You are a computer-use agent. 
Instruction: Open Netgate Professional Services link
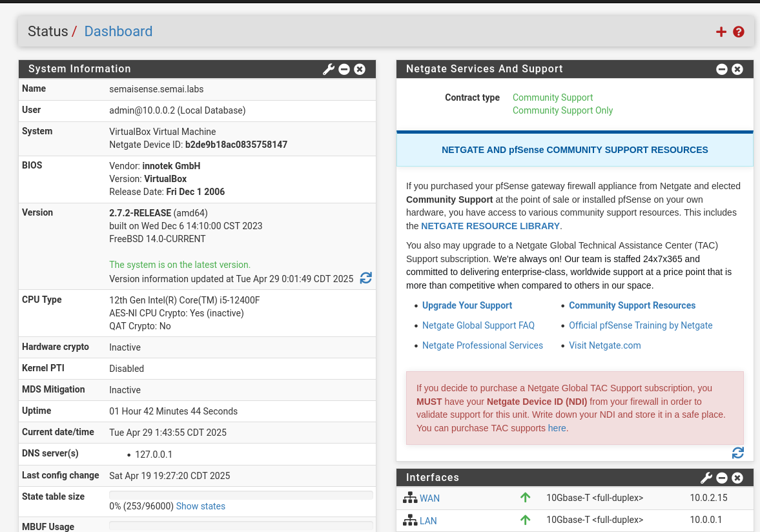(x=482, y=345)
